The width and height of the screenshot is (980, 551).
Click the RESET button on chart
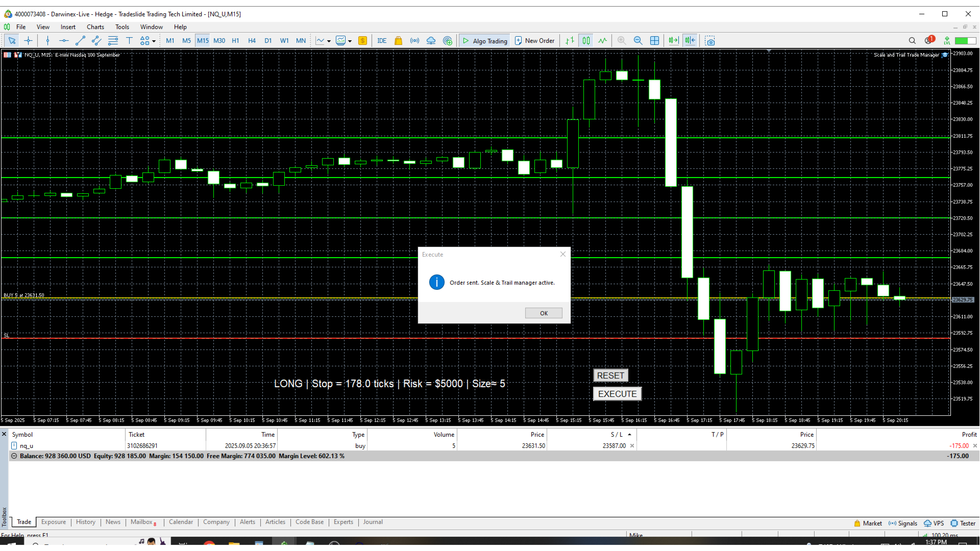pos(610,375)
